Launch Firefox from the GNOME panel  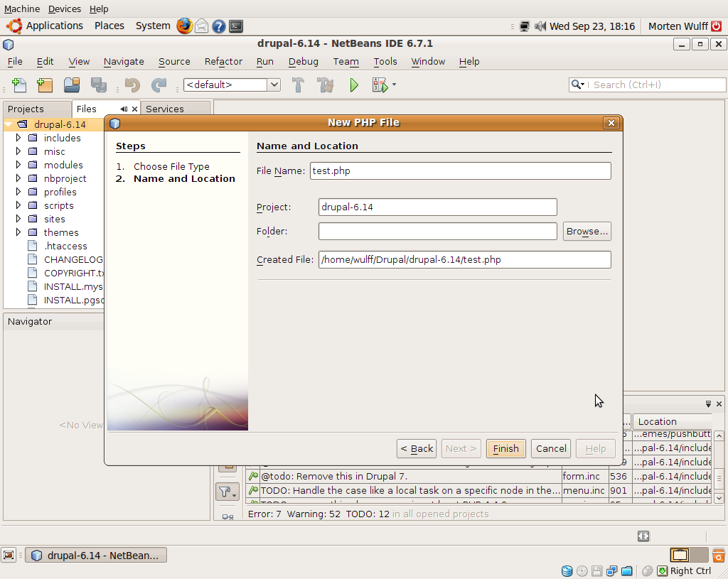[184, 26]
